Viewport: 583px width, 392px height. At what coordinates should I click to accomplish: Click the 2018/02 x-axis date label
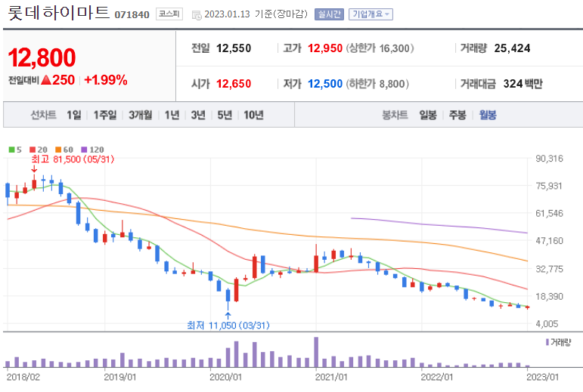(x=23, y=377)
